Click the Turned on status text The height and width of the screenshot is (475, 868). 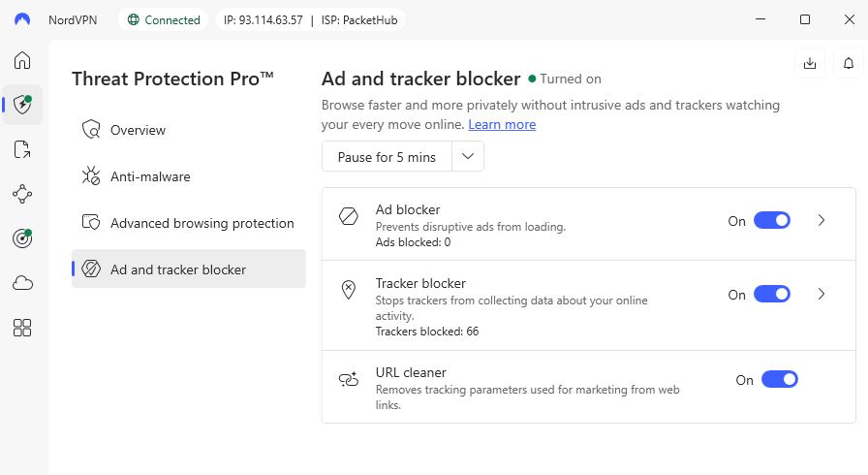pos(571,79)
